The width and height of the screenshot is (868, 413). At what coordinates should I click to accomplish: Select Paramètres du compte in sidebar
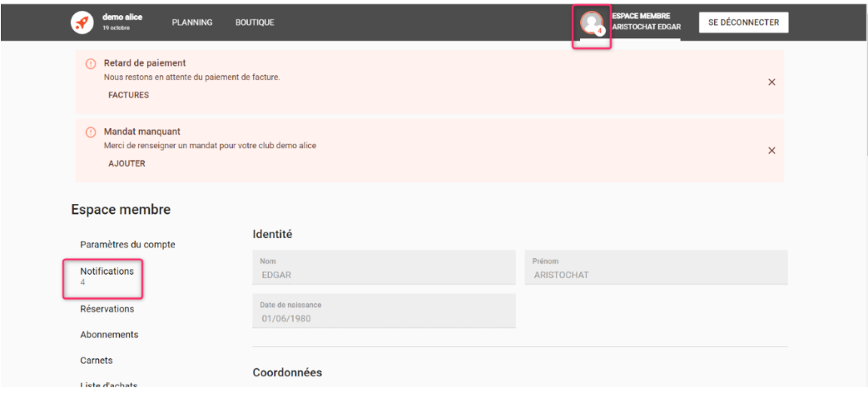(128, 245)
